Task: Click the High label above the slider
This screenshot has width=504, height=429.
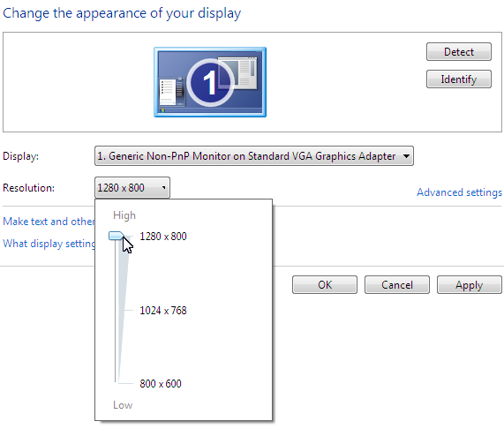Action: click(124, 215)
